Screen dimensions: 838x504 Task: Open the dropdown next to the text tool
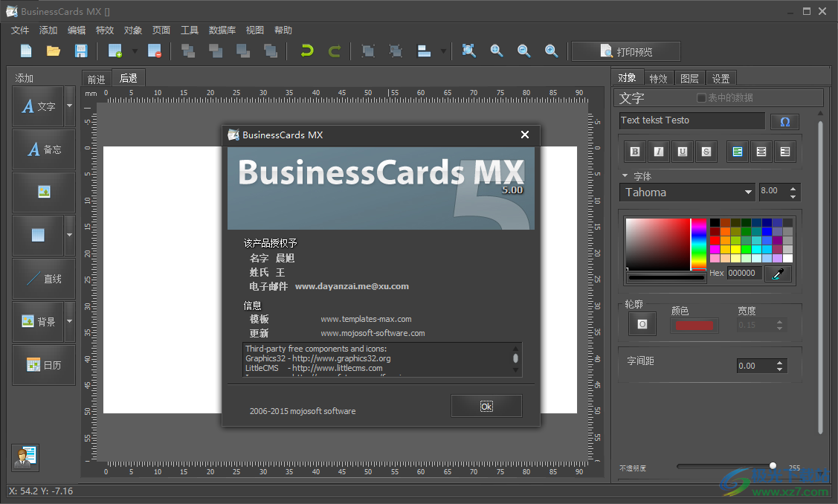68,106
